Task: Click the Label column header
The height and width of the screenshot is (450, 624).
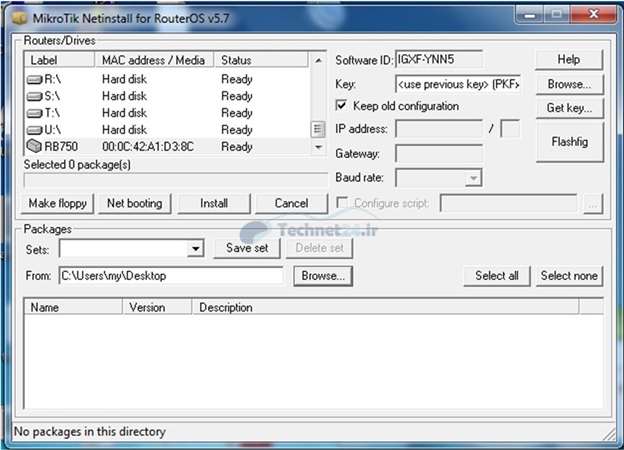Action: click(59, 60)
